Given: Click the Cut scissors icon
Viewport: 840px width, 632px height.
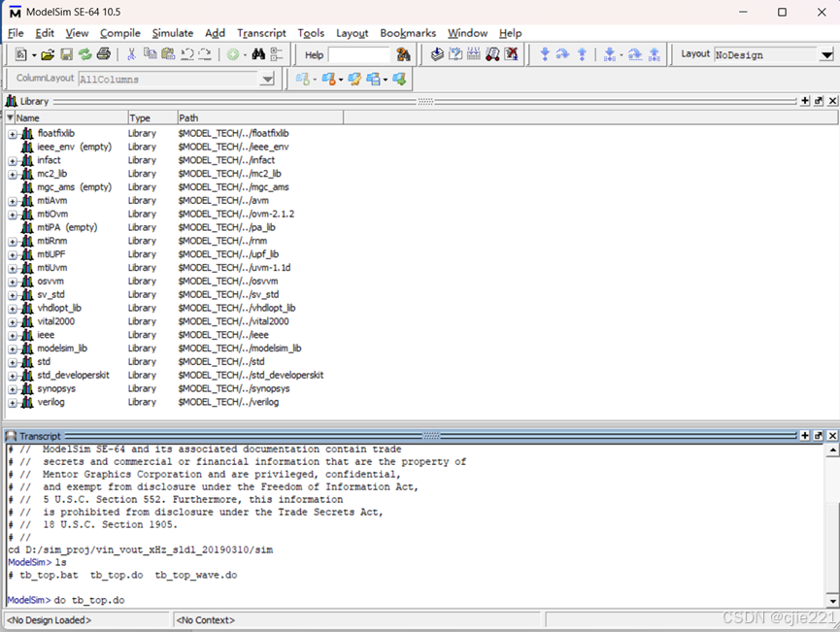Looking at the screenshot, I should pos(131,54).
